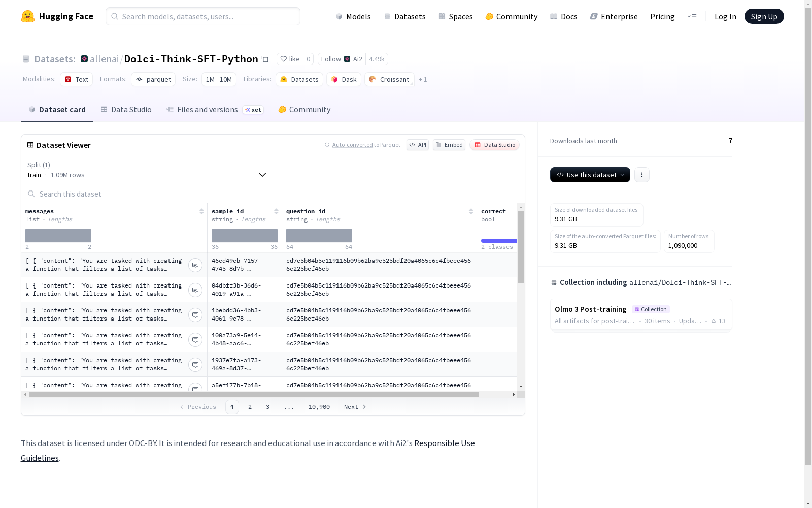Click the Sign Up button
Image resolution: width=812 pixels, height=508 pixels.
pyautogui.click(x=764, y=16)
